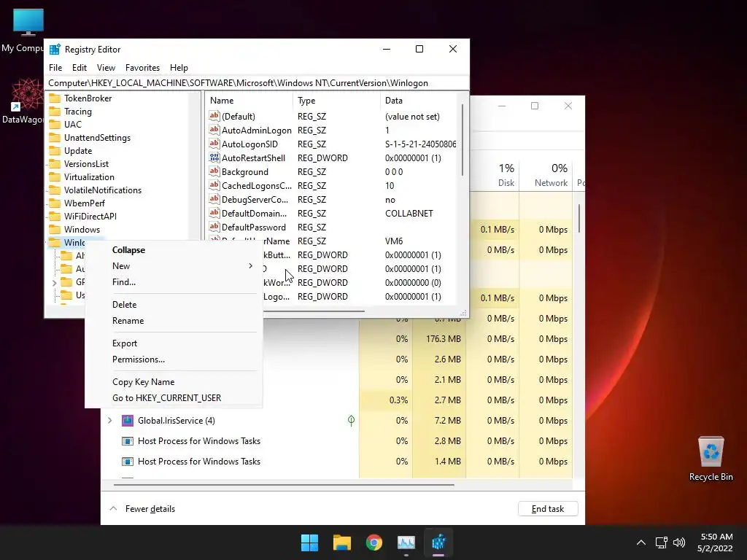
Task: Select the AutoAdminLogon string value icon
Action: pyautogui.click(x=214, y=130)
